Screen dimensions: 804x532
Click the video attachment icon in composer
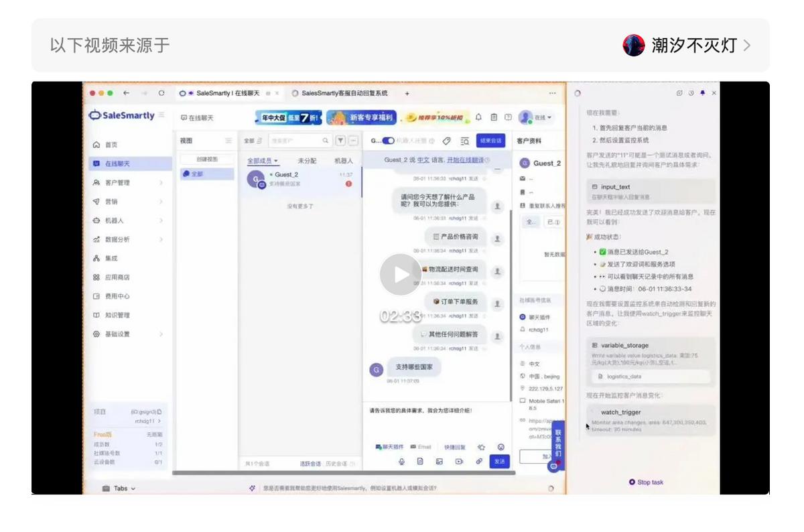[460, 462]
